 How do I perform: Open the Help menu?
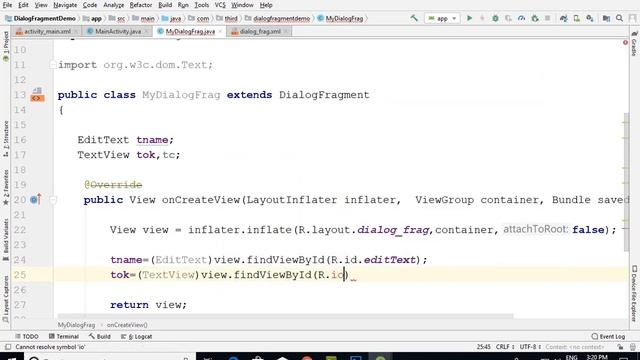coord(266,5)
